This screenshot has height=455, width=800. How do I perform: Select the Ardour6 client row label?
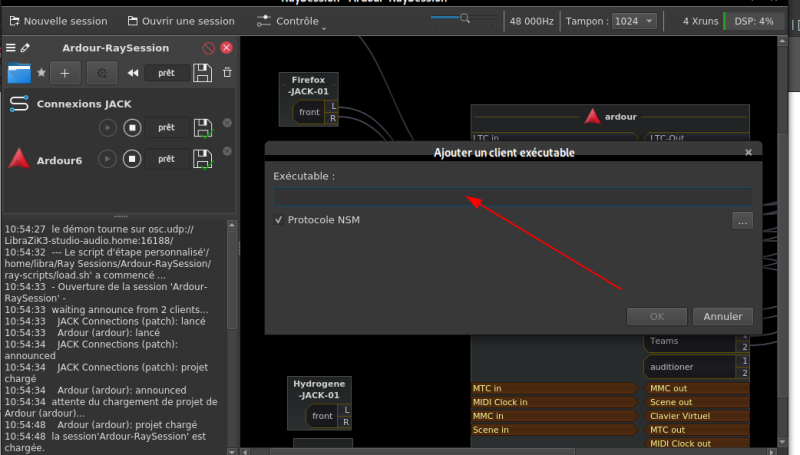(x=59, y=161)
